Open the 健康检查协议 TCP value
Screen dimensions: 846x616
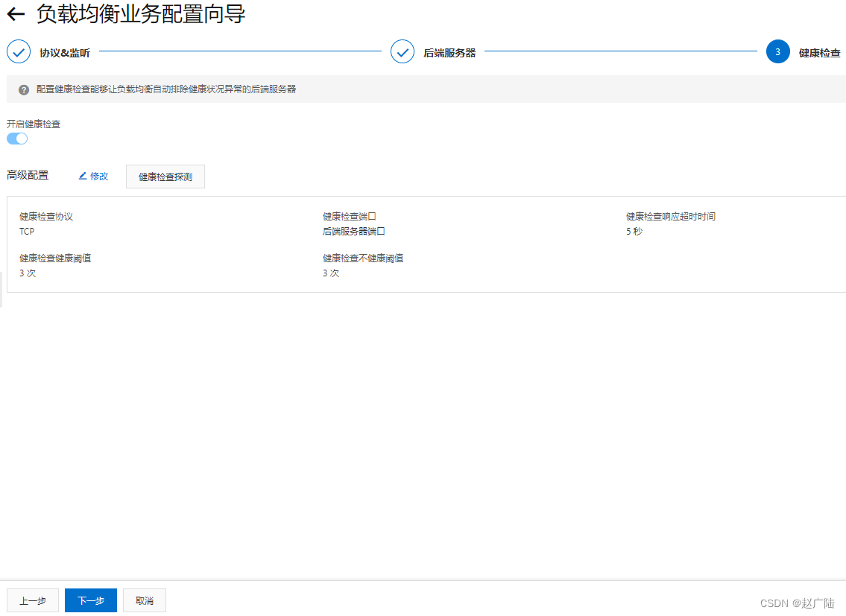pyautogui.click(x=27, y=231)
